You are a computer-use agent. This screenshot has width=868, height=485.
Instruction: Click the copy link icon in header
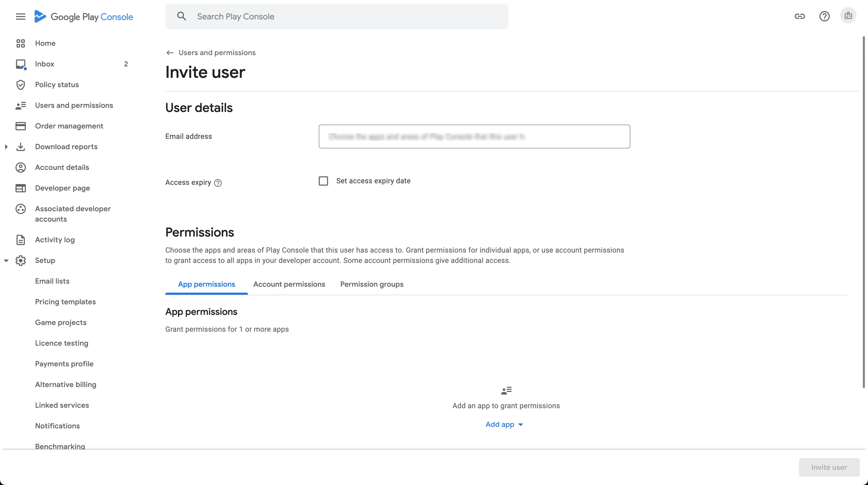click(x=800, y=16)
